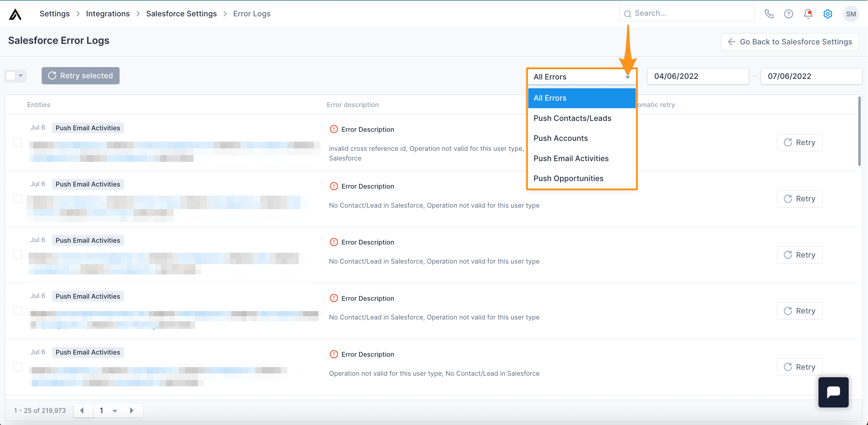
Task: Go to next page arrow
Action: tap(132, 410)
